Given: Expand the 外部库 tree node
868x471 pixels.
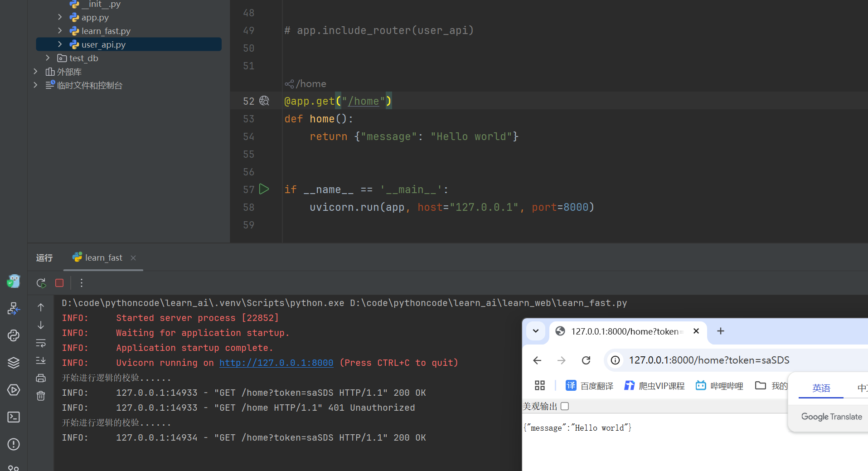Looking at the screenshot, I should pyautogui.click(x=35, y=72).
